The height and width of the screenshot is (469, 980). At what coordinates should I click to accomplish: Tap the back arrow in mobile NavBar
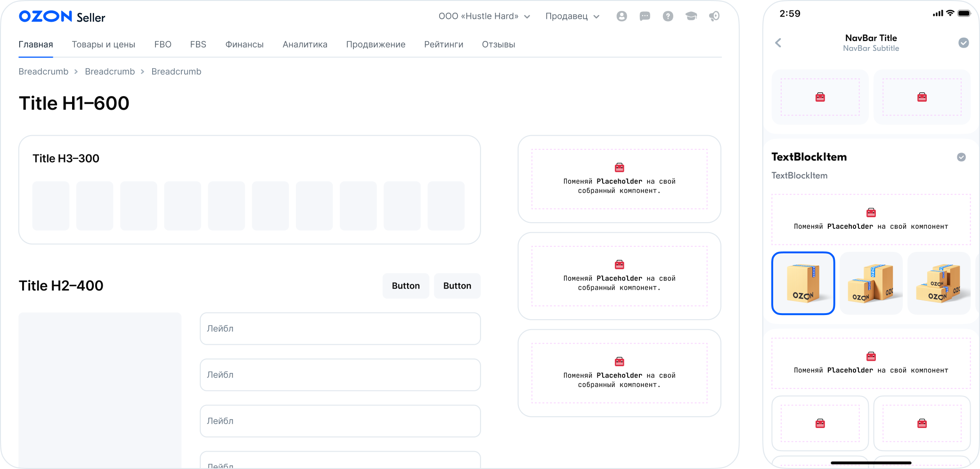(x=778, y=43)
